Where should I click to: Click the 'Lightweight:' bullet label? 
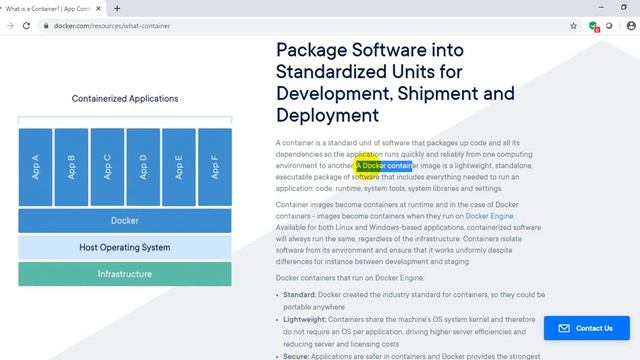tap(304, 319)
